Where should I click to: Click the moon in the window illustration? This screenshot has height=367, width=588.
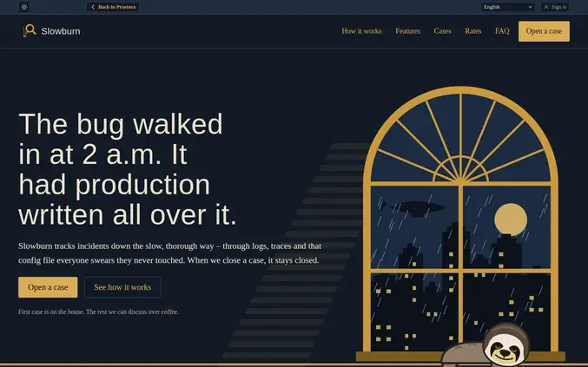[x=511, y=220]
